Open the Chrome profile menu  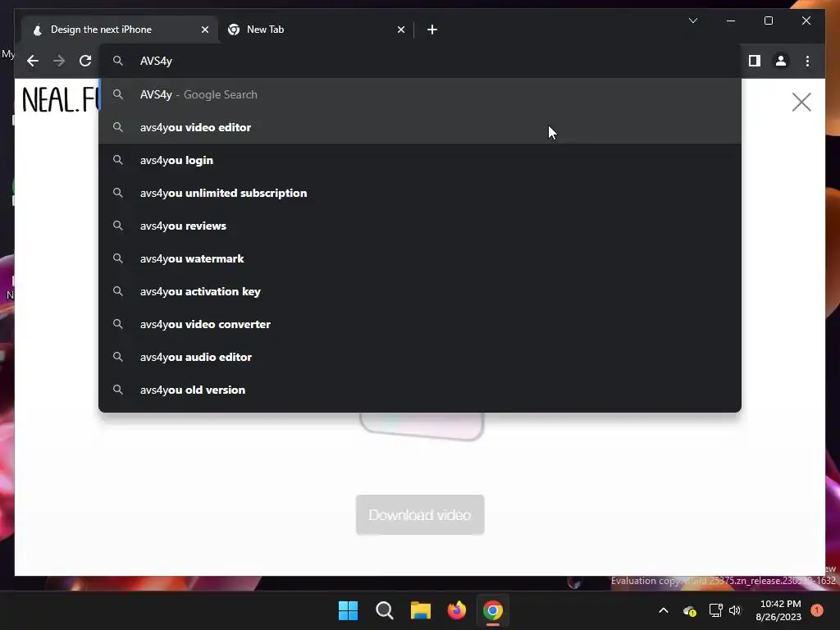click(x=781, y=61)
